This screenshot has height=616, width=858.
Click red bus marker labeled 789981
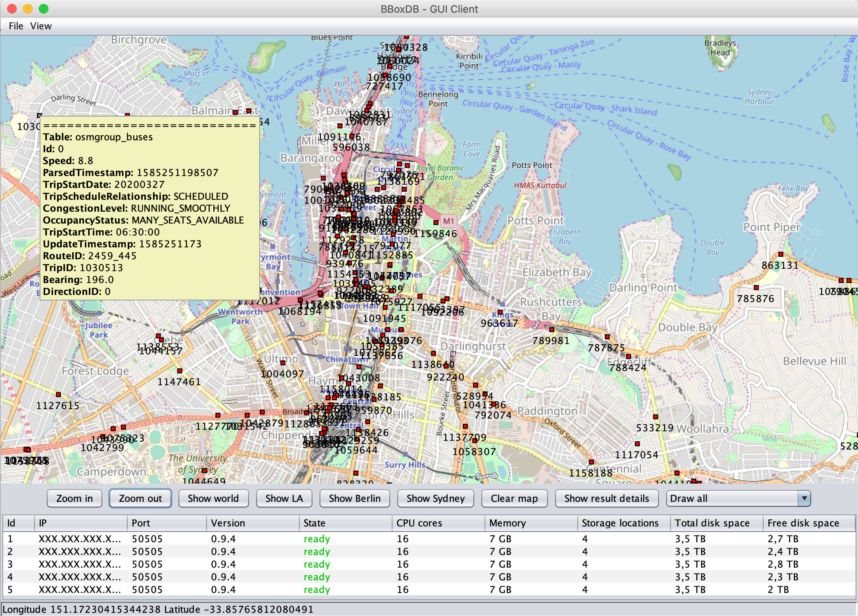[x=552, y=329]
